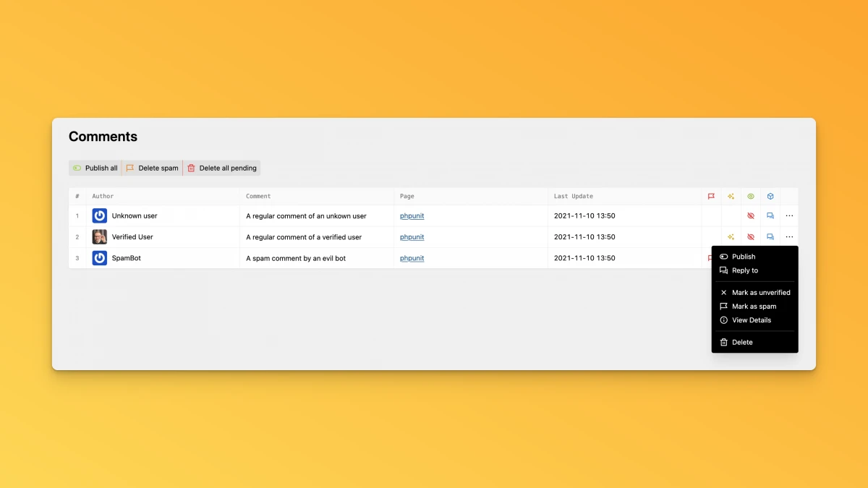
Task: Click blue reply bubbles icon for Verified User
Action: [x=770, y=236]
